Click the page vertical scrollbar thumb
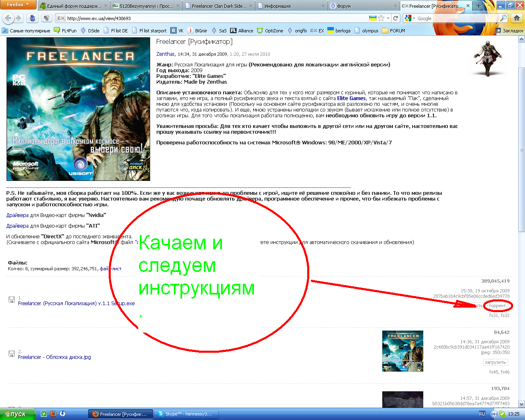 [522, 150]
